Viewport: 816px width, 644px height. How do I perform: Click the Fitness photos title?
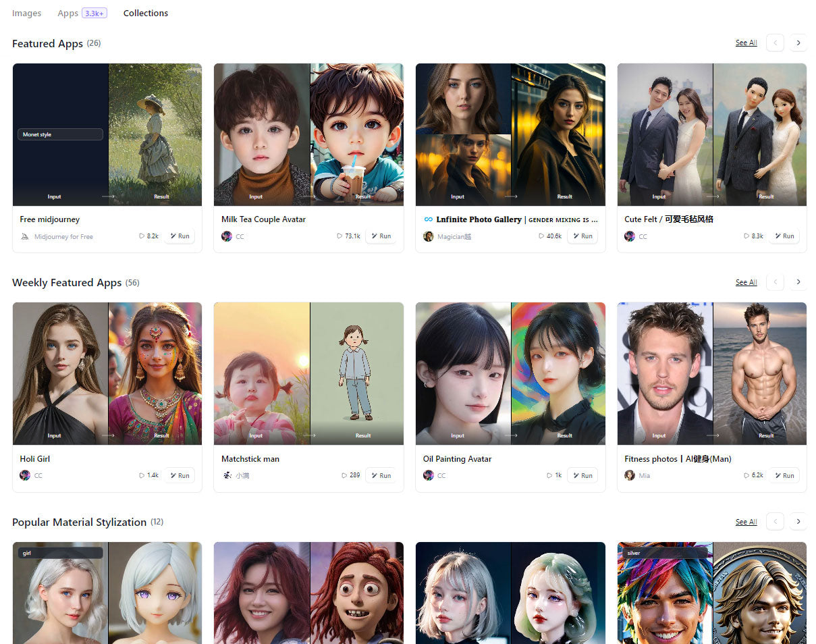click(x=678, y=459)
